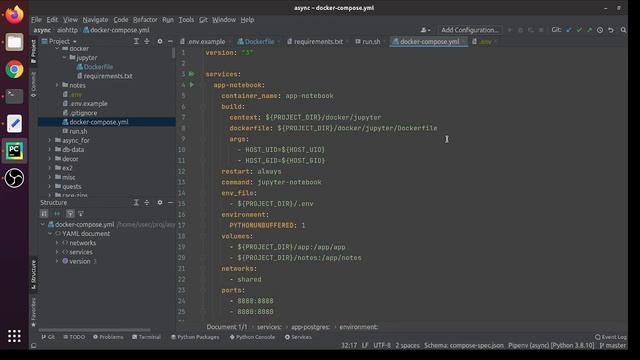Click the Rollback undo arrow icon
Viewport: 640px width, 360px height.
pyautogui.click(x=611, y=30)
